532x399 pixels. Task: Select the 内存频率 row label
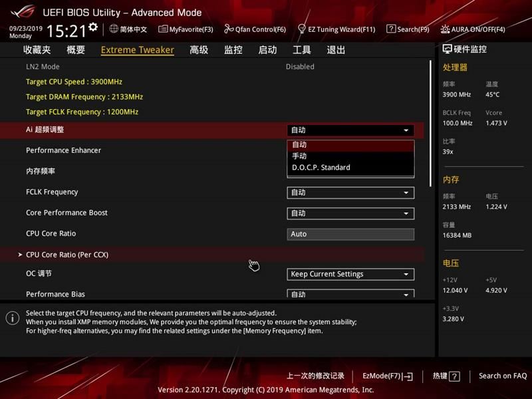tap(41, 171)
